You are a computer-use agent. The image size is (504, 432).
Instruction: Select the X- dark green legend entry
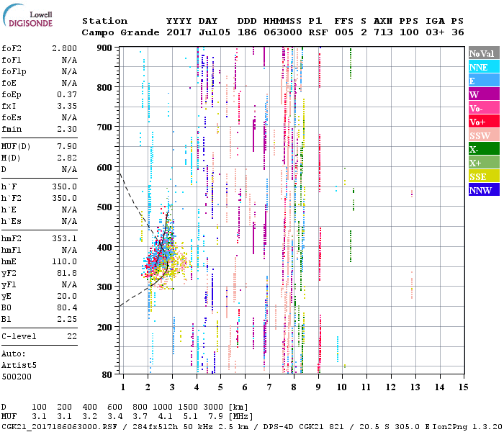(x=483, y=149)
